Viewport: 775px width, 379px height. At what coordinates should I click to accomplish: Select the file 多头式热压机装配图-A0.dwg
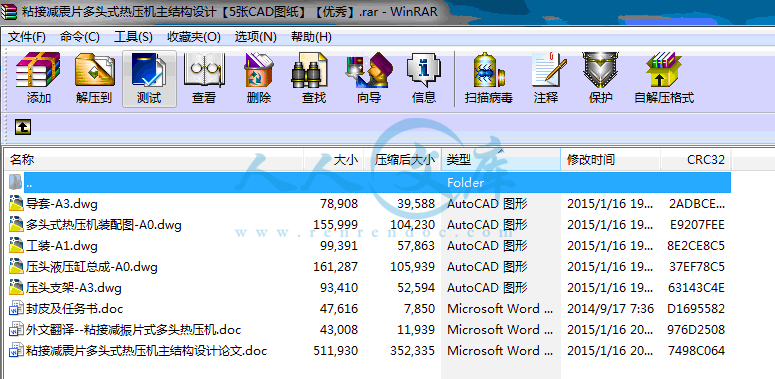(104, 225)
